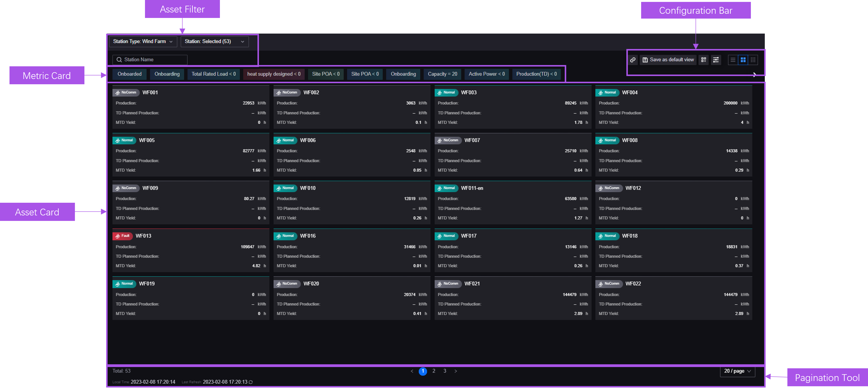Switch to compact small grid view
Viewport: 868px width, 389px height.
tap(753, 60)
